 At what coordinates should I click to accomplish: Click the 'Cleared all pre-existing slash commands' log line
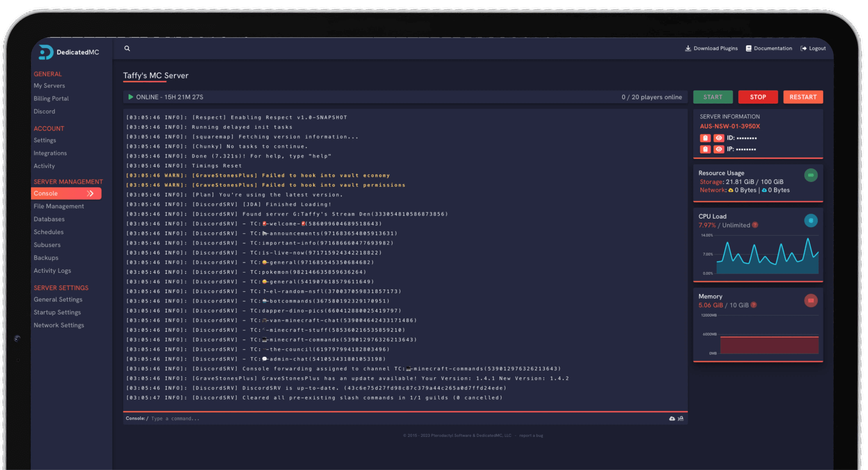click(x=314, y=398)
